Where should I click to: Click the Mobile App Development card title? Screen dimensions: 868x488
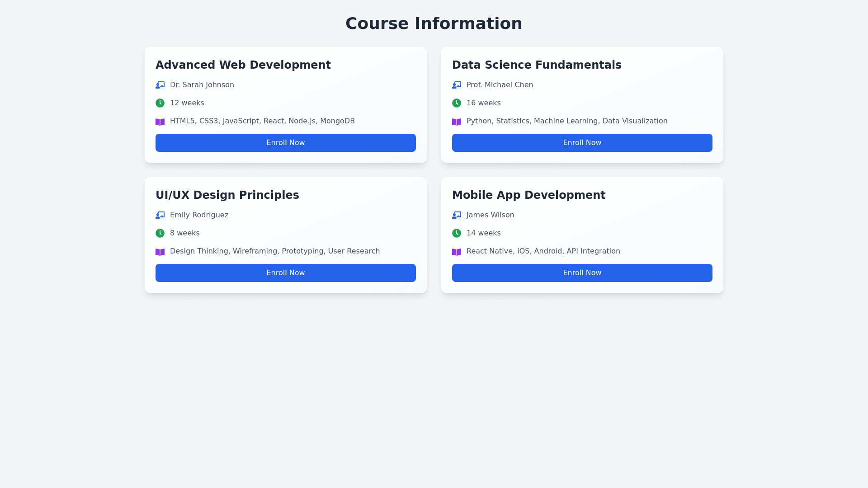[x=528, y=195]
